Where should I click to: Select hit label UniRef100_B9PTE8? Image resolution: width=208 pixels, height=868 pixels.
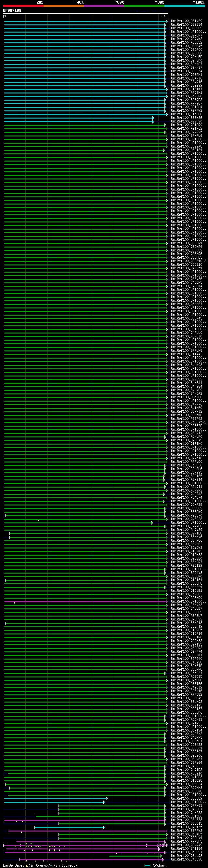(187, 534)
